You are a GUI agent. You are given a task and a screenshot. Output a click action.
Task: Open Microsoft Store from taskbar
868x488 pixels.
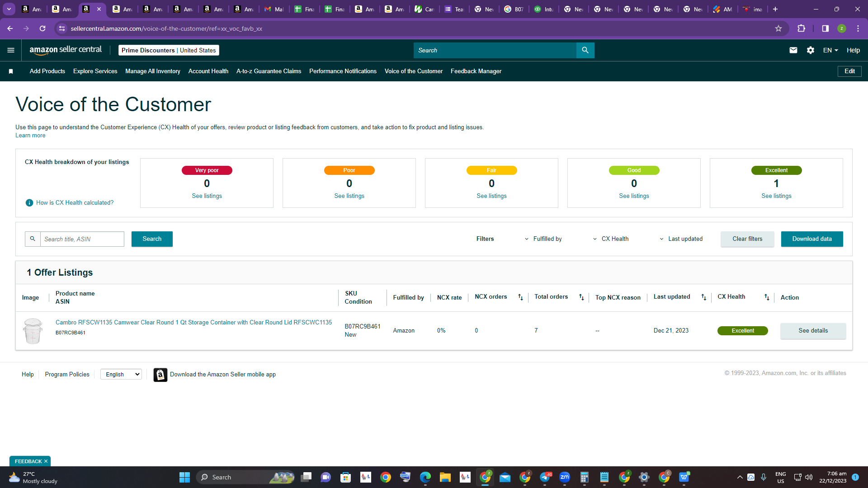[346, 477]
